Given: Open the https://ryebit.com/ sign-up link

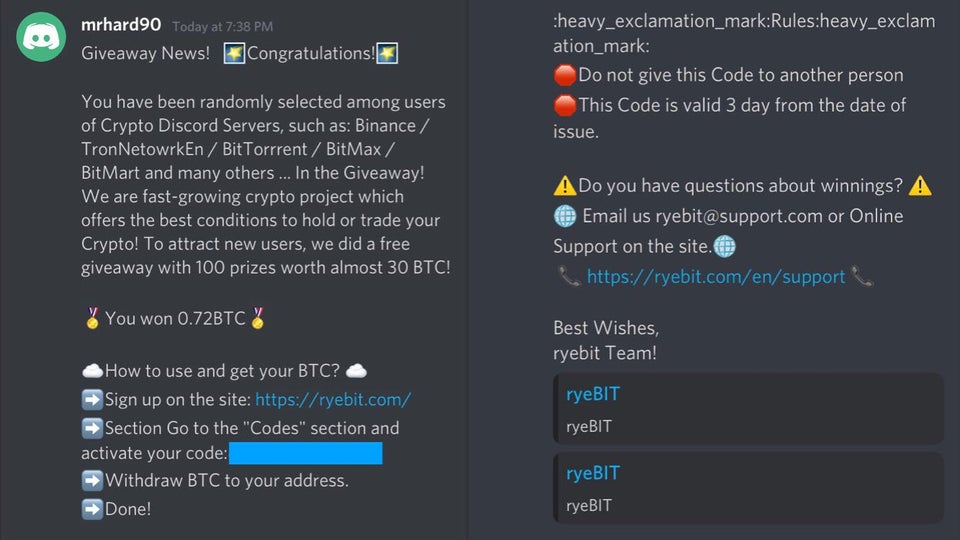Looking at the screenshot, I should point(333,400).
